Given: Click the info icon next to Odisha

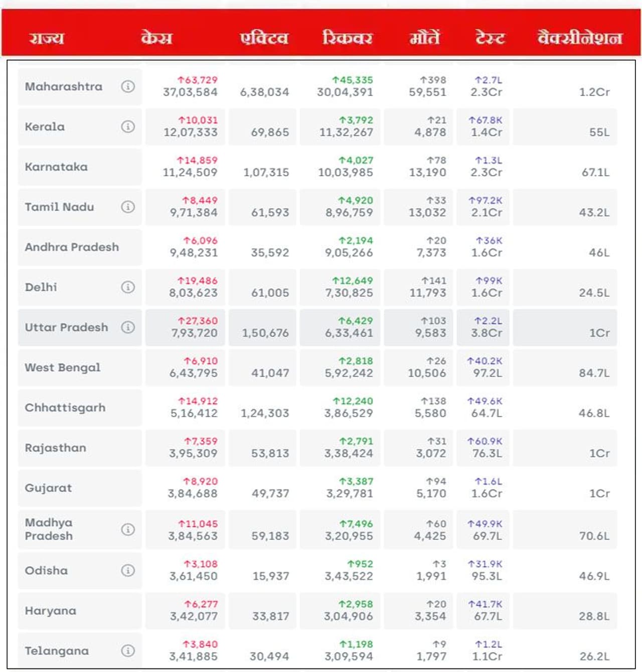Looking at the screenshot, I should pyautogui.click(x=128, y=571).
